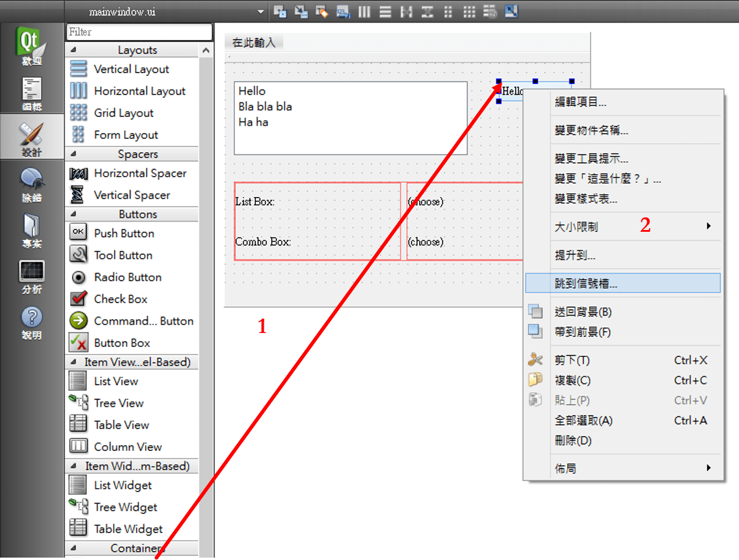This screenshot has height=560, width=739.
Task: Select the Lay Out Vertically toolbar icon
Action: coord(385,11)
